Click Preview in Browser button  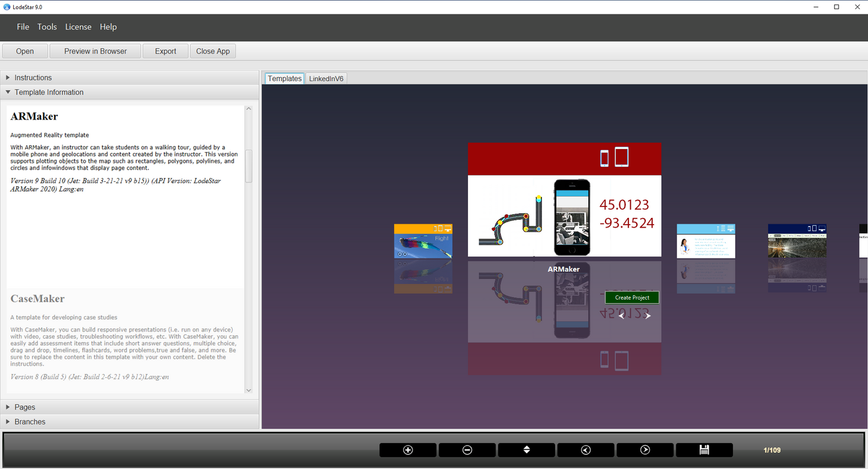(96, 51)
